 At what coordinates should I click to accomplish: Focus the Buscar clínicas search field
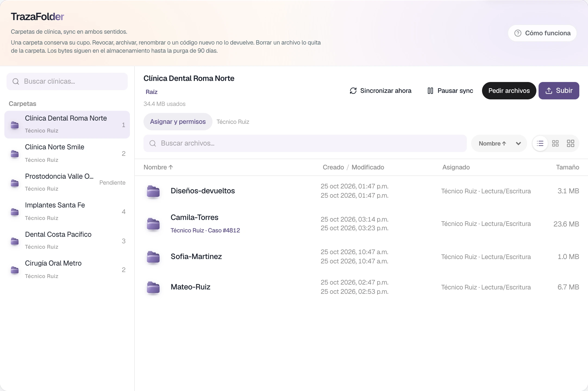(67, 81)
